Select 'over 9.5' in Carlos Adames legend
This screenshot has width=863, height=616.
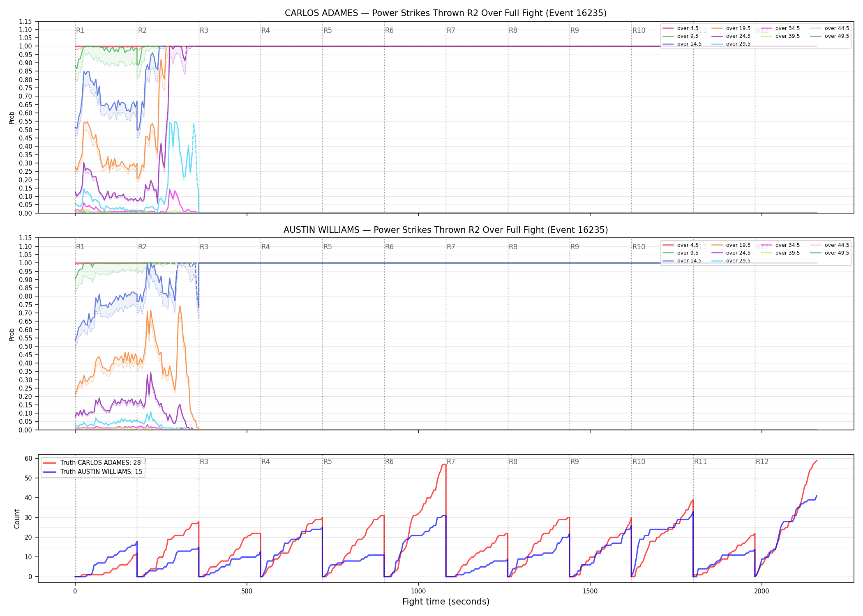point(681,36)
